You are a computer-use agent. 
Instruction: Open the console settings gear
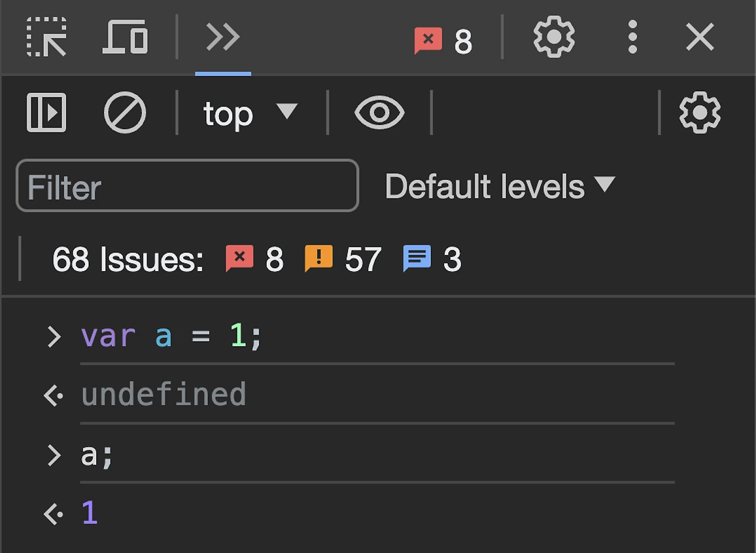(x=700, y=112)
